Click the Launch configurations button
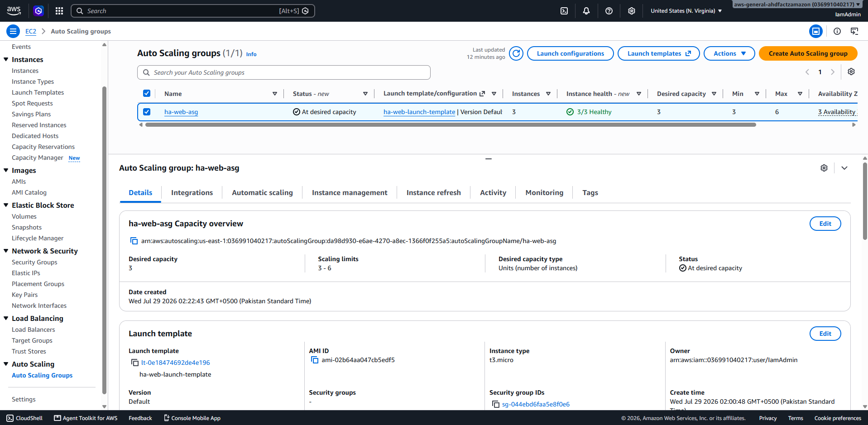This screenshot has width=868, height=425. click(x=570, y=53)
